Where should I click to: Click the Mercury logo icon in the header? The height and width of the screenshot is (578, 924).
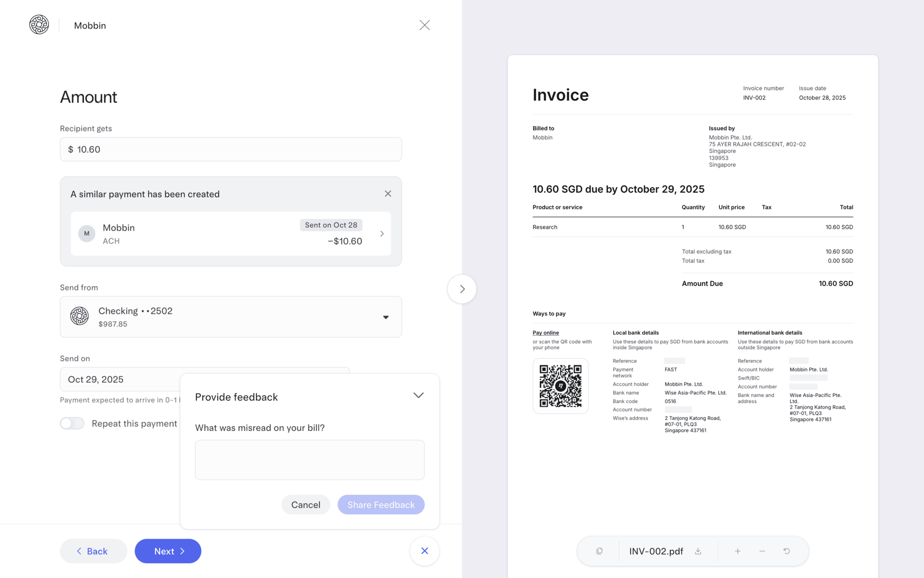(x=39, y=25)
